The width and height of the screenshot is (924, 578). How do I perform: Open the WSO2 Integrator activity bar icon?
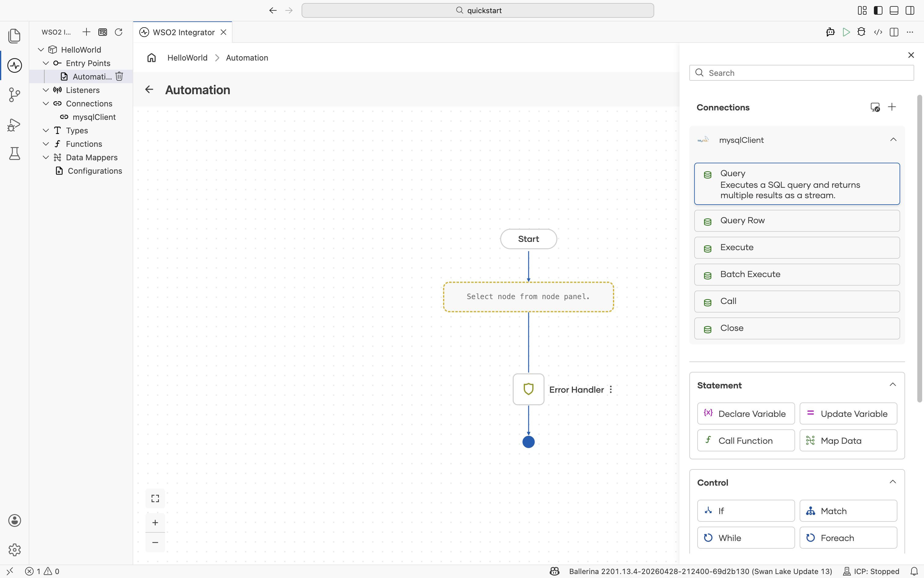[x=14, y=65]
